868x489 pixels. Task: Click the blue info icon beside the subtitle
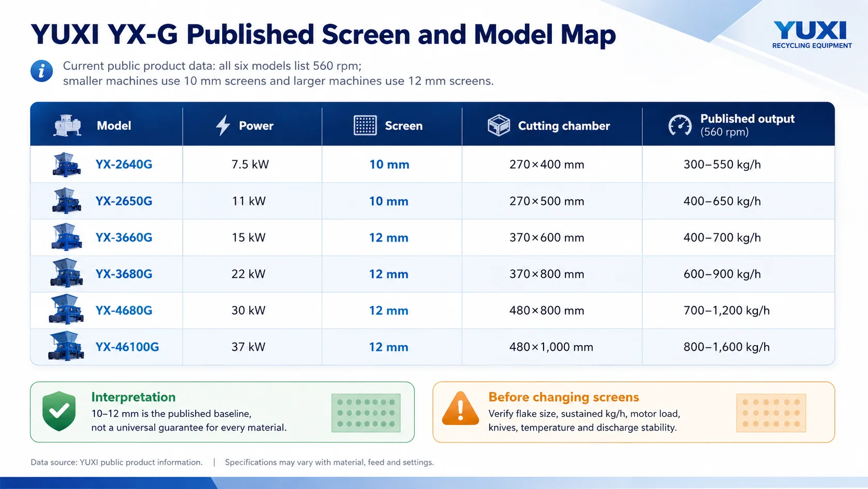click(42, 71)
